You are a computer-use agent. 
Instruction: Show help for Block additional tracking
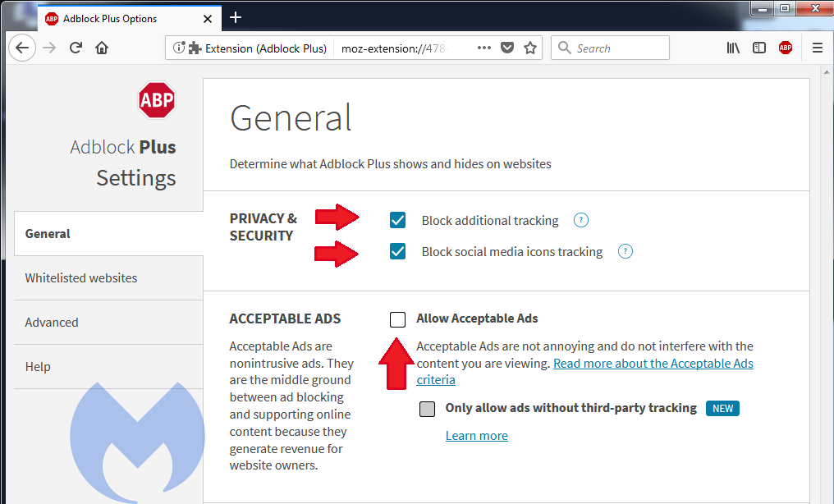pyautogui.click(x=581, y=220)
